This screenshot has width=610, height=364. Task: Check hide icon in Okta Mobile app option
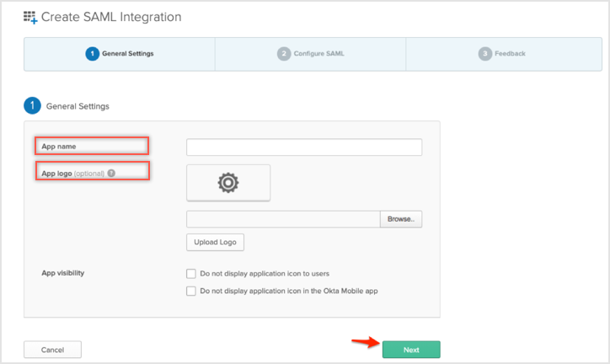coord(190,291)
